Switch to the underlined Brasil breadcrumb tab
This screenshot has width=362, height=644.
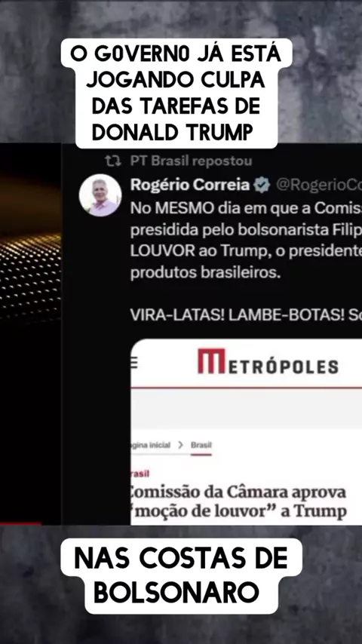(201, 446)
